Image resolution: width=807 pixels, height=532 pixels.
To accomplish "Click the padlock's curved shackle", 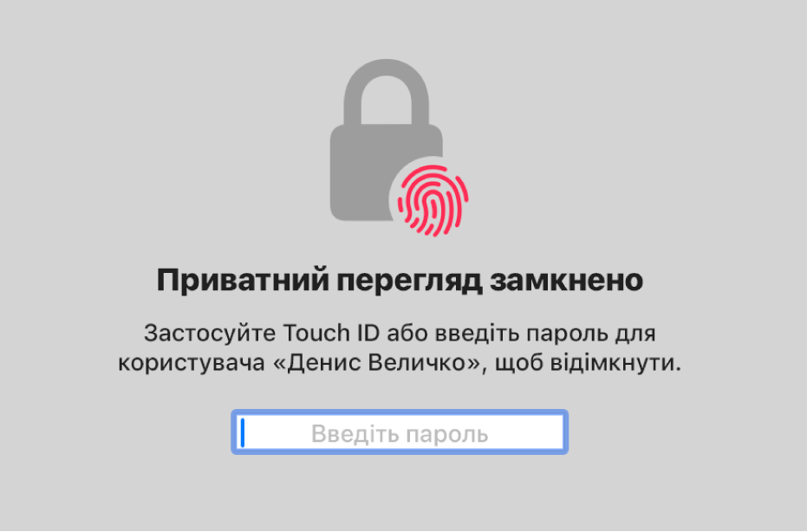I will click(x=387, y=92).
